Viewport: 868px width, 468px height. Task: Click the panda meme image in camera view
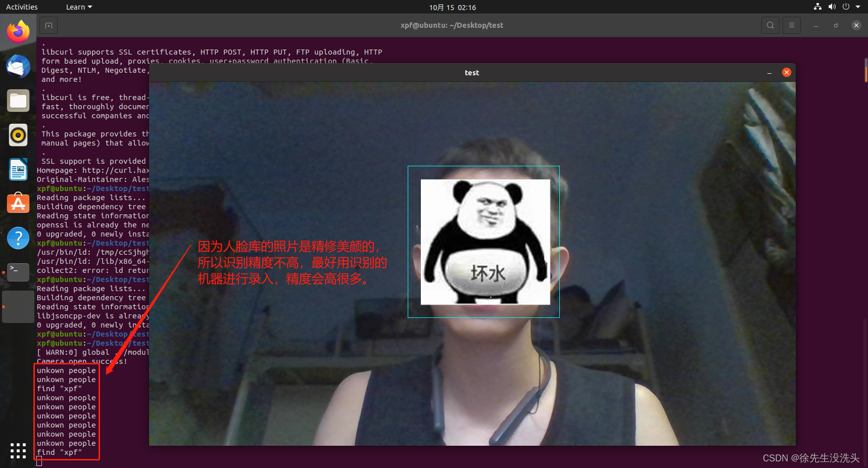(486, 242)
